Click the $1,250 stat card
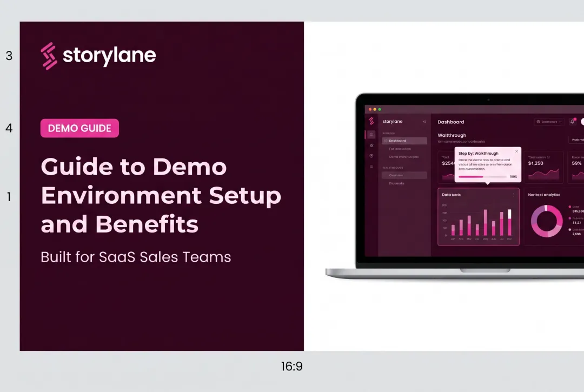The height and width of the screenshot is (392, 584). click(x=544, y=167)
